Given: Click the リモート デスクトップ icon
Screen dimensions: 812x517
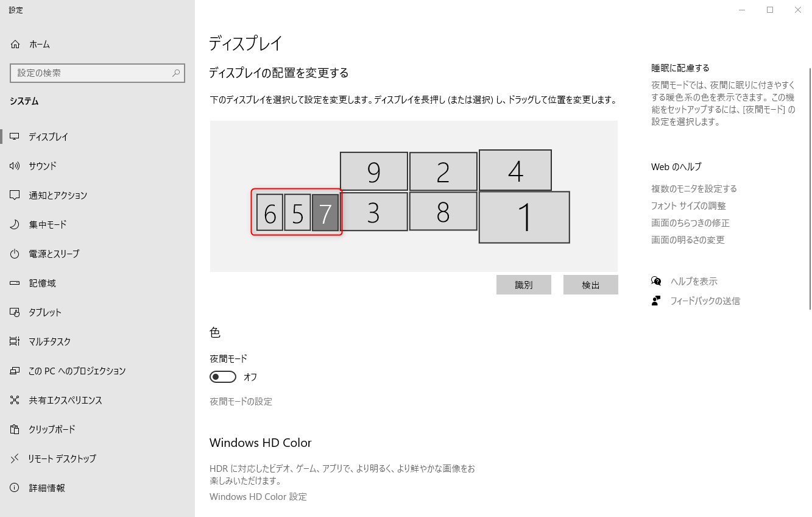Looking at the screenshot, I should pos(15,459).
